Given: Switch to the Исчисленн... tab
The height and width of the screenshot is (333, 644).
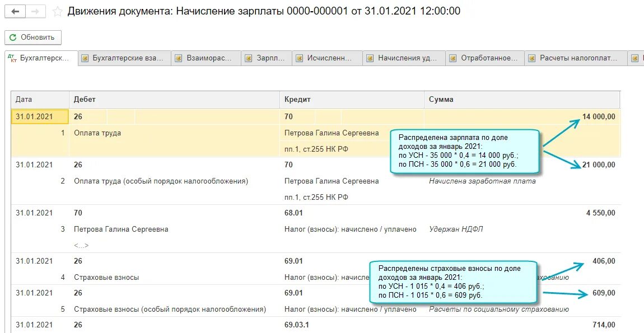Looking at the screenshot, I should [x=327, y=58].
